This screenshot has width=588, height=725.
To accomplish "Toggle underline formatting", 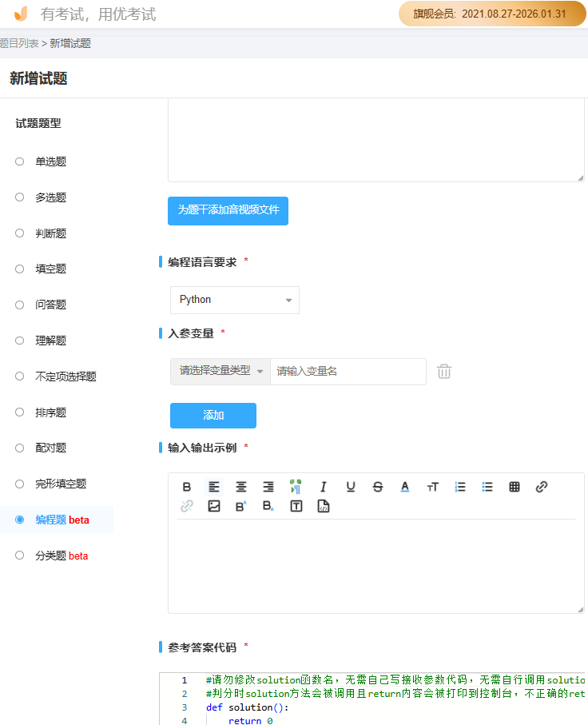I will coord(351,487).
